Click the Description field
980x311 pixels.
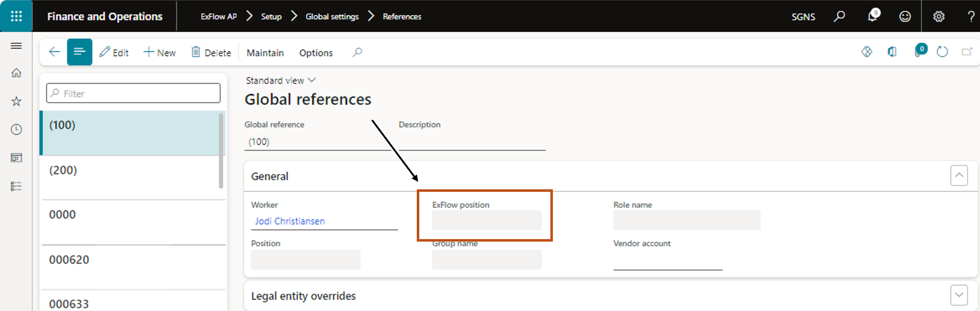(472, 142)
